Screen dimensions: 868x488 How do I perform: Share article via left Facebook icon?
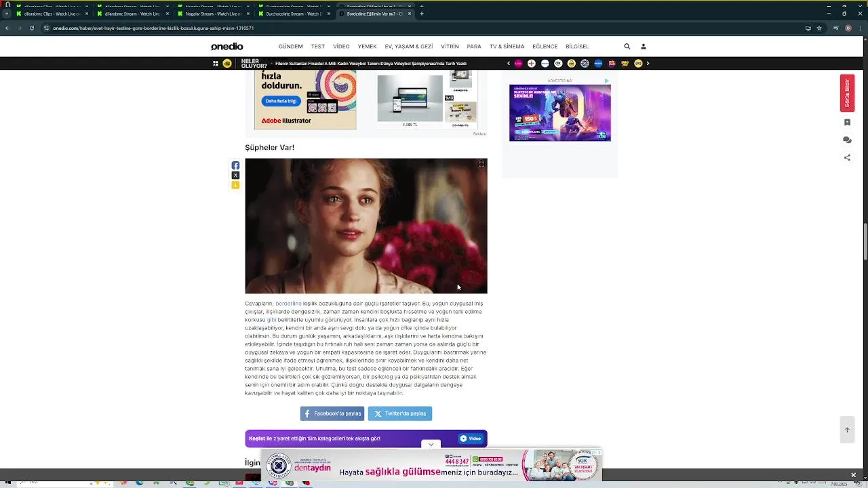coord(235,165)
